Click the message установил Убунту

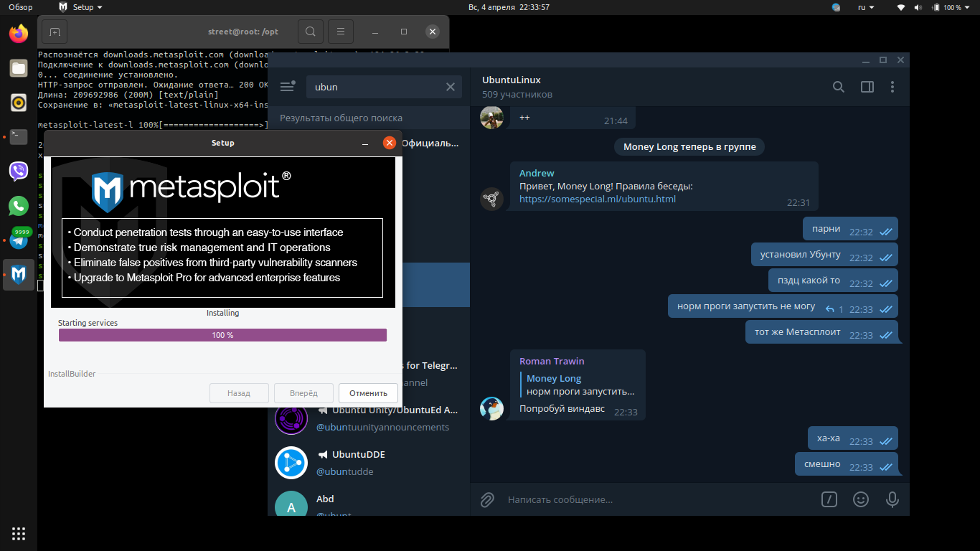pyautogui.click(x=826, y=255)
